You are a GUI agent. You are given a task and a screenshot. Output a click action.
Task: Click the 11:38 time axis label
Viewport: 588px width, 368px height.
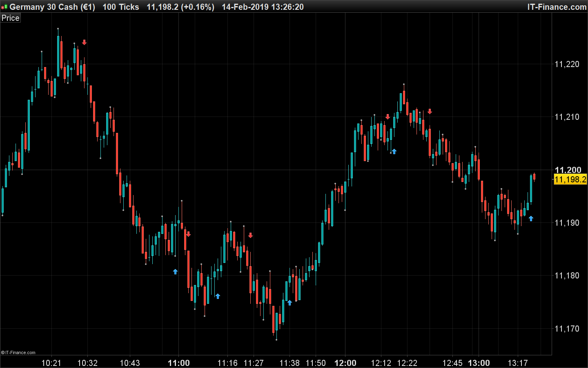coord(290,363)
